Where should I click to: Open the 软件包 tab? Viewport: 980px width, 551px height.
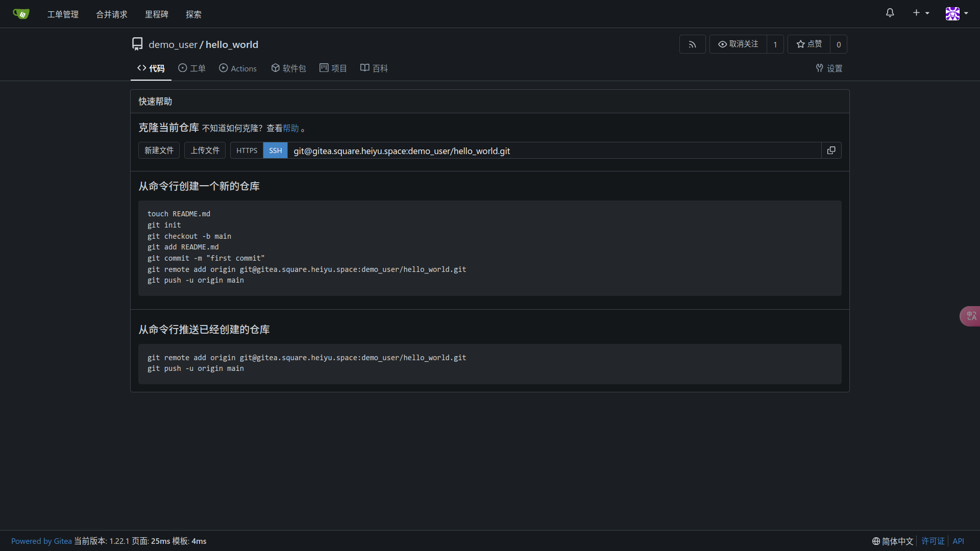click(x=288, y=68)
